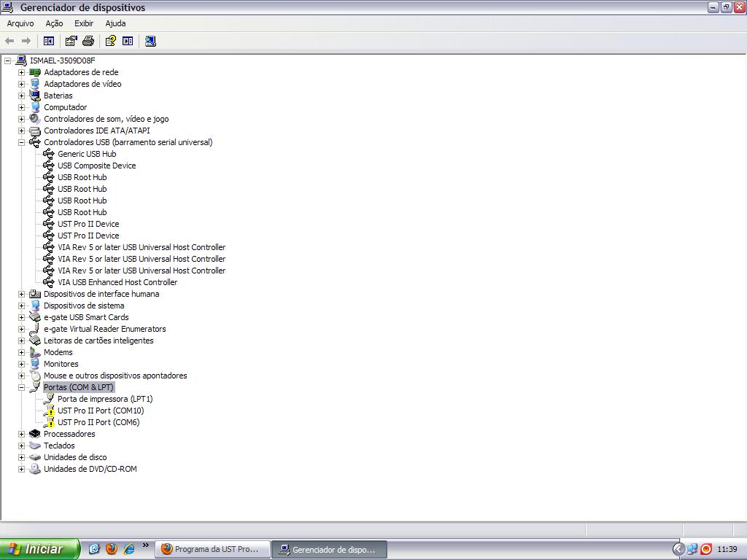747x560 pixels.
Task: Expand Dispositivos de interface humana node
Action: pyautogui.click(x=21, y=295)
